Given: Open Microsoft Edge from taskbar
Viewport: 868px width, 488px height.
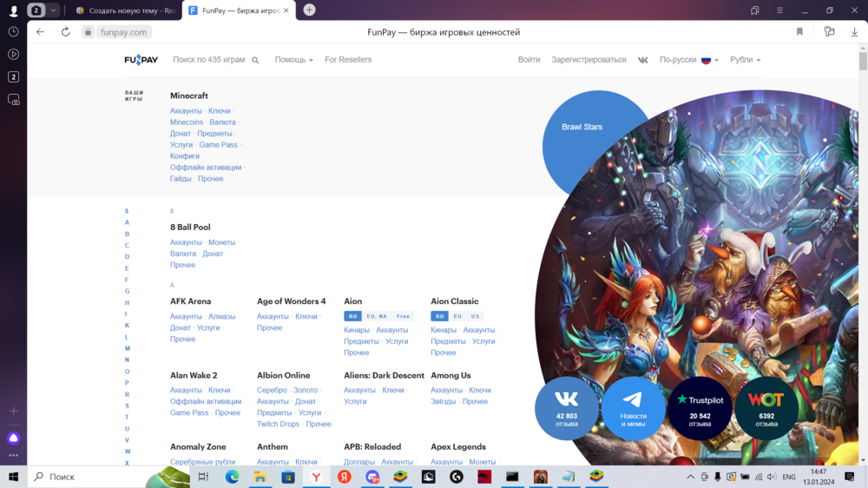Looking at the screenshot, I should (232, 477).
